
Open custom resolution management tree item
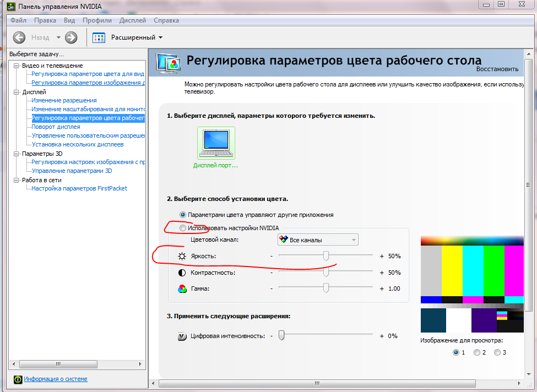click(x=88, y=135)
